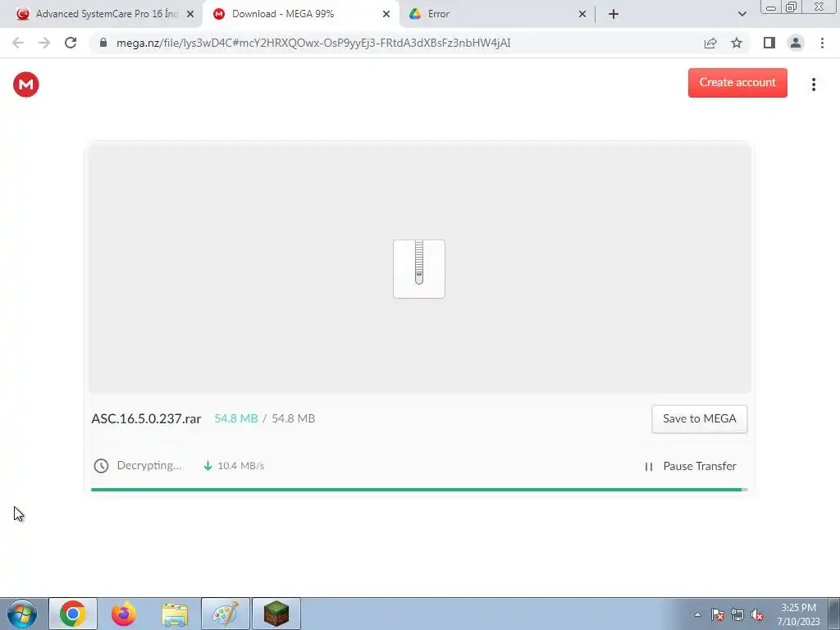Bookmark this page with star icon
The width and height of the screenshot is (840, 630).
point(737,43)
